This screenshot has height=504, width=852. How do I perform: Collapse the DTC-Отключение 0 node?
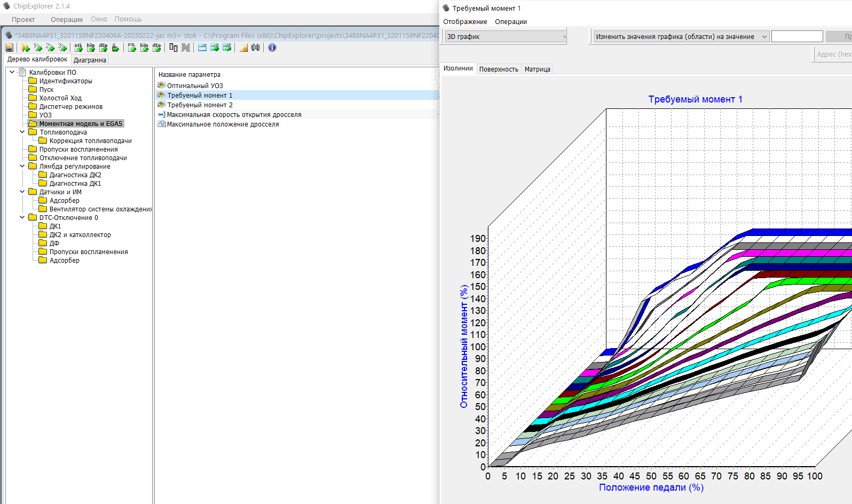coord(22,217)
